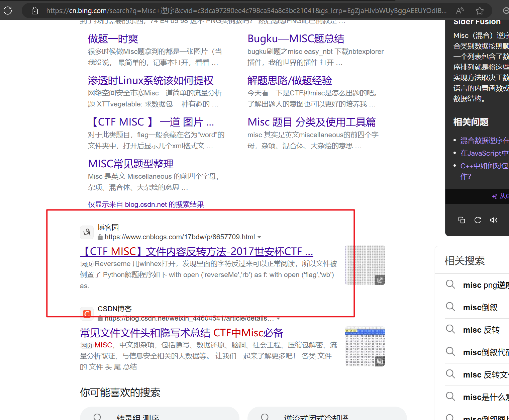Open the 做题一时爽 result link
Viewport: 509px width, 420px height.
pos(113,39)
